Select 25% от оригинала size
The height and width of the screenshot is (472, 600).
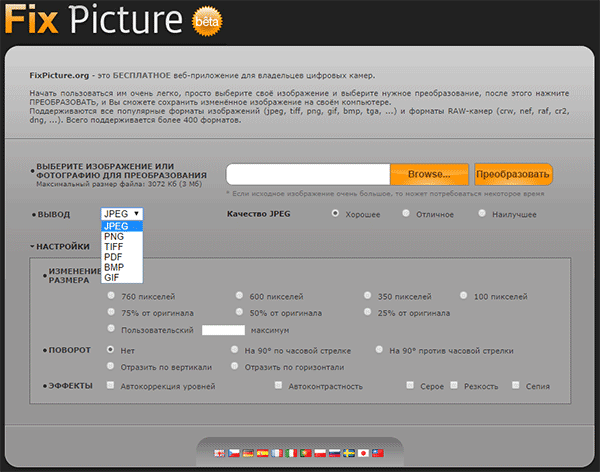(367, 312)
